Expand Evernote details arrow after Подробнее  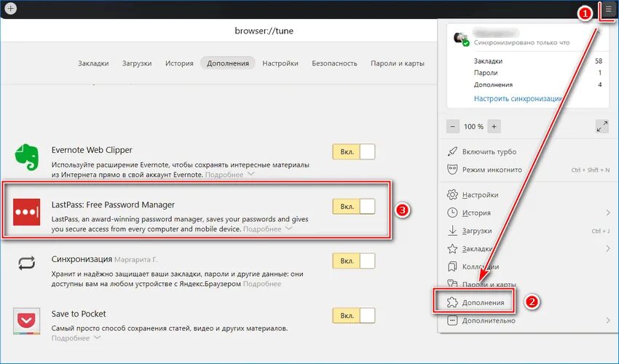coord(251,174)
